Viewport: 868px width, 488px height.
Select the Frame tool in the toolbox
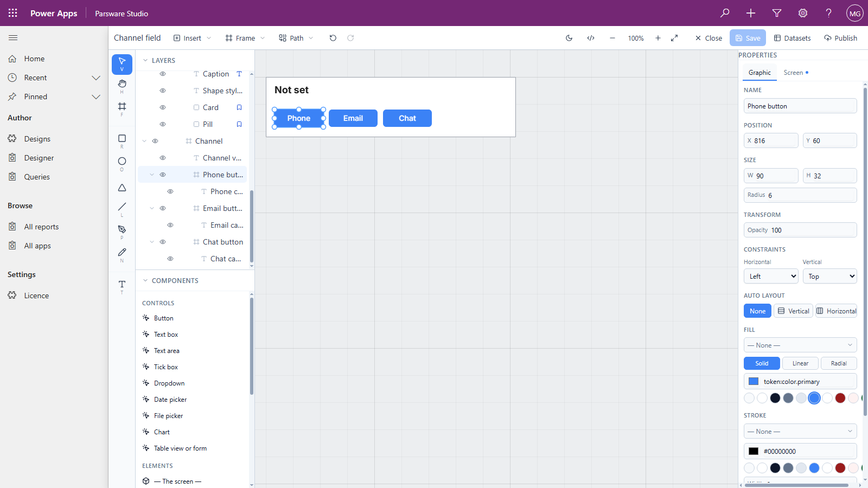coord(122,108)
